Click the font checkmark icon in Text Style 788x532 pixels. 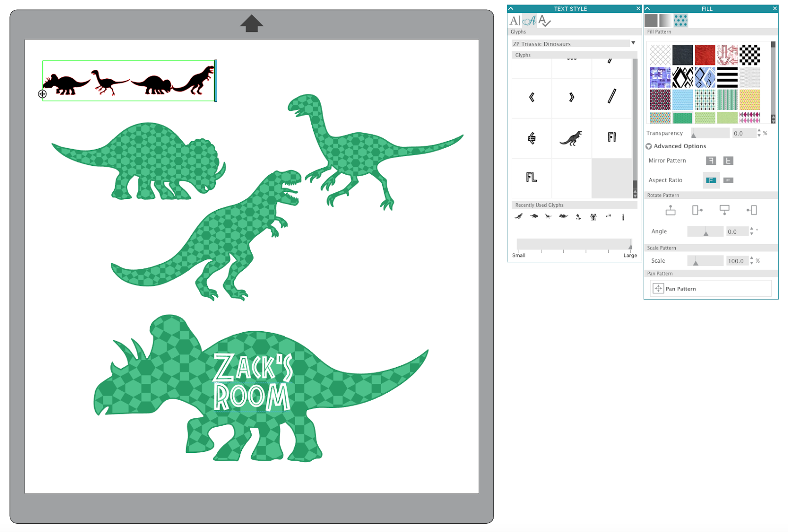(544, 21)
